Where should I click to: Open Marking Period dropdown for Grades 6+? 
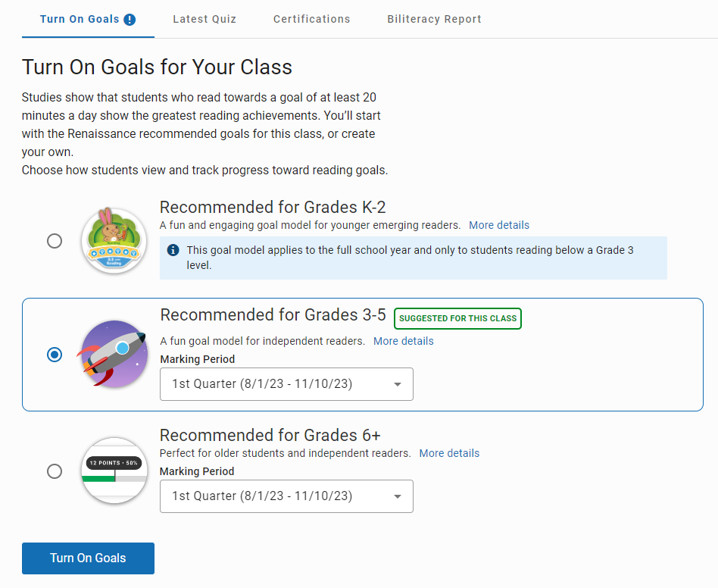[x=286, y=496]
